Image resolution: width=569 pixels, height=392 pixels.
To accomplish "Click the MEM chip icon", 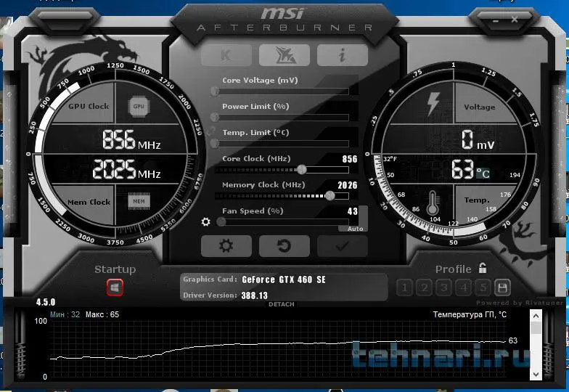I will pyautogui.click(x=139, y=201).
